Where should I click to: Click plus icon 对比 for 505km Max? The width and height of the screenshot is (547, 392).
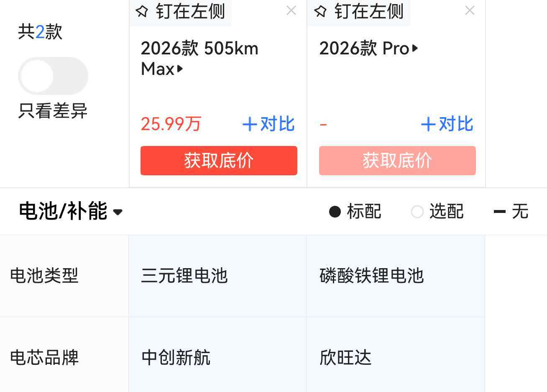[x=250, y=124]
